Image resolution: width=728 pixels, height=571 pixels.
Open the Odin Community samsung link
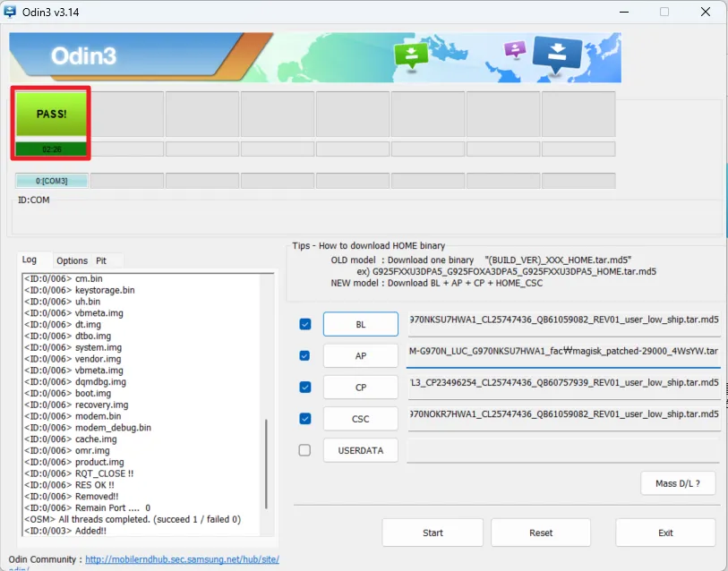tap(182, 559)
